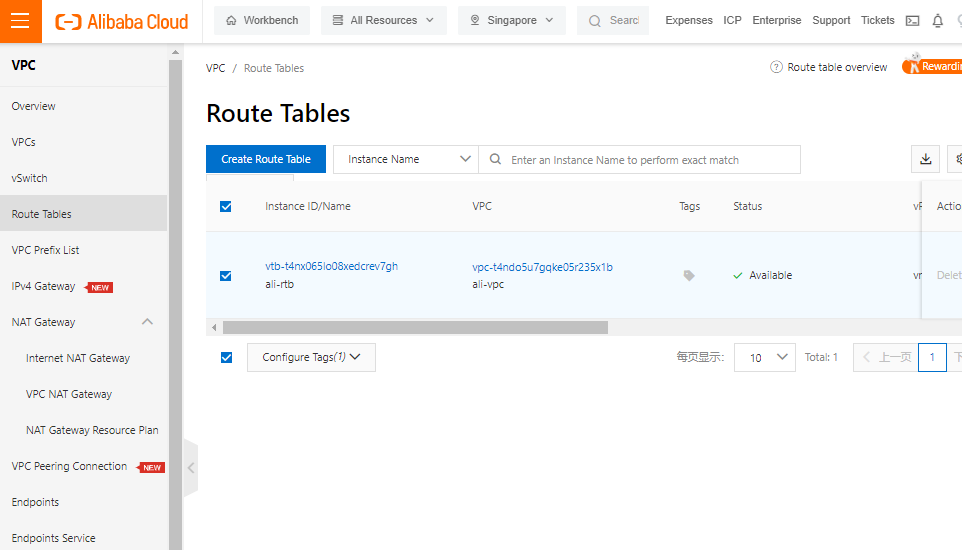Select Route Tables in the sidebar
This screenshot has width=962, height=550.
click(83, 214)
